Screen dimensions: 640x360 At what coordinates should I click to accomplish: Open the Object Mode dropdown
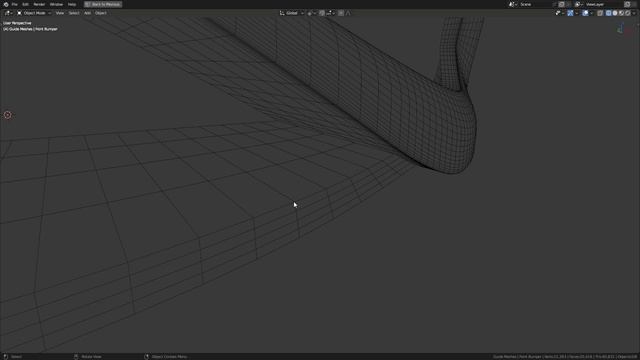coord(34,13)
